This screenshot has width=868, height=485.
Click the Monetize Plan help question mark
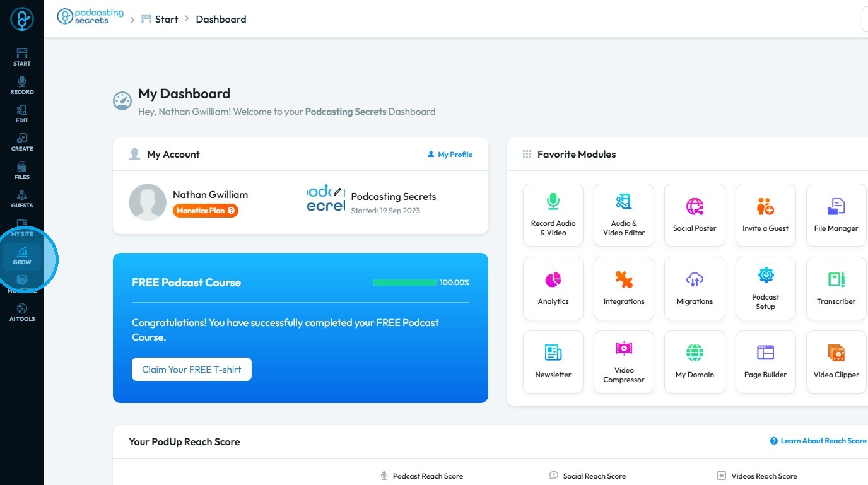pos(232,211)
